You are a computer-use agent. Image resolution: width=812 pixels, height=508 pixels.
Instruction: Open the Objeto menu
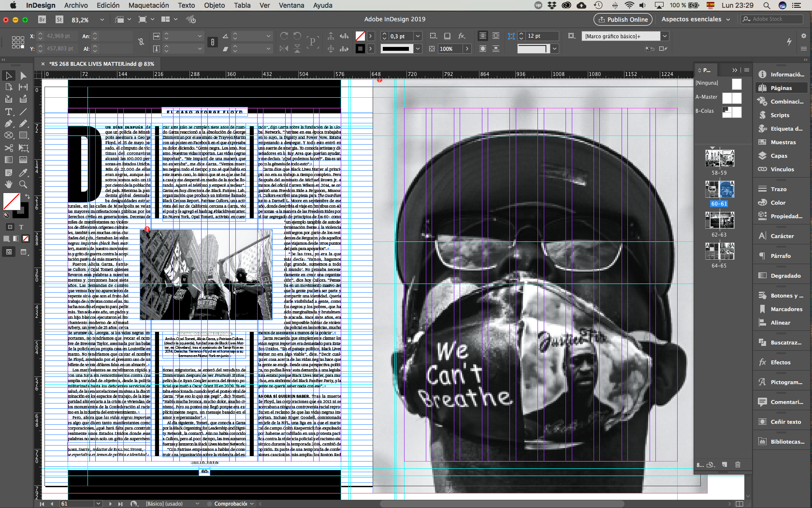click(x=214, y=5)
